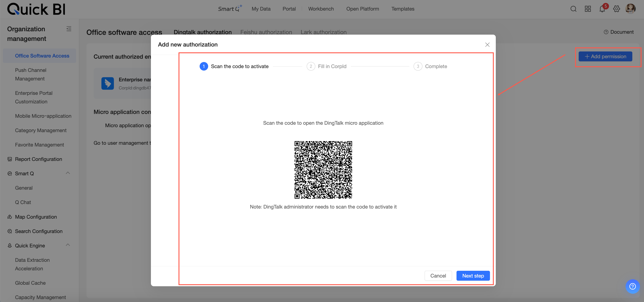The width and height of the screenshot is (644, 302).
Task: Switch to Feishu authorization tab
Action: click(x=266, y=32)
